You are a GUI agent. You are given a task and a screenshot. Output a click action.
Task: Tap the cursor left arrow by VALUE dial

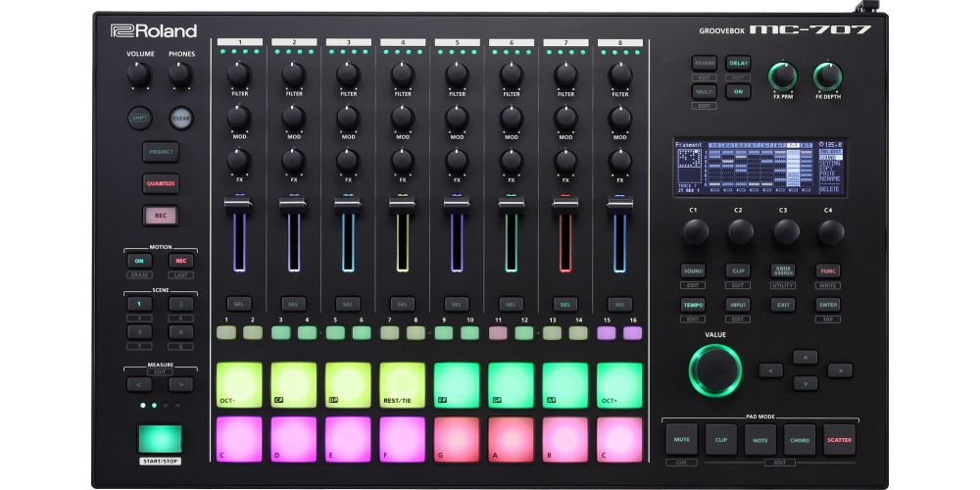(770, 370)
